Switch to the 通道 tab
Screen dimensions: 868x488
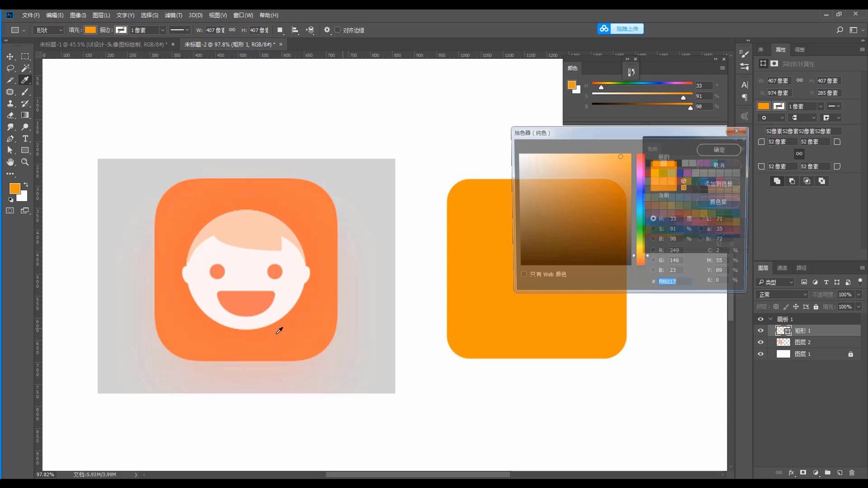pos(782,268)
